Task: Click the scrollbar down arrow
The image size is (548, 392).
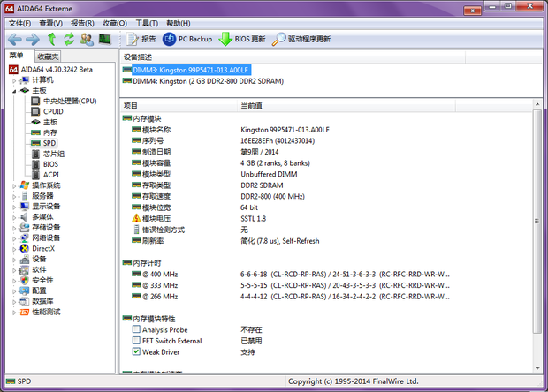Action: pyautogui.click(x=537, y=368)
